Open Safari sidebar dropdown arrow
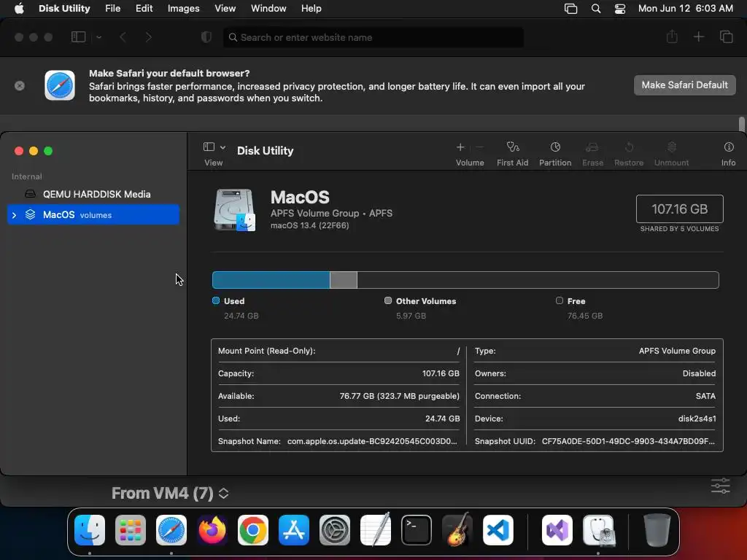 coord(98,37)
